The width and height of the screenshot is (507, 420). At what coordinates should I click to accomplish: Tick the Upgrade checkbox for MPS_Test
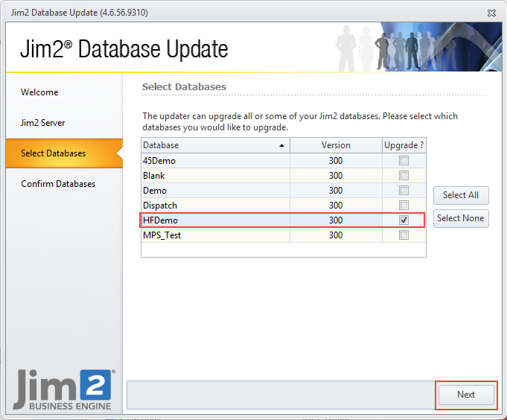(x=404, y=235)
